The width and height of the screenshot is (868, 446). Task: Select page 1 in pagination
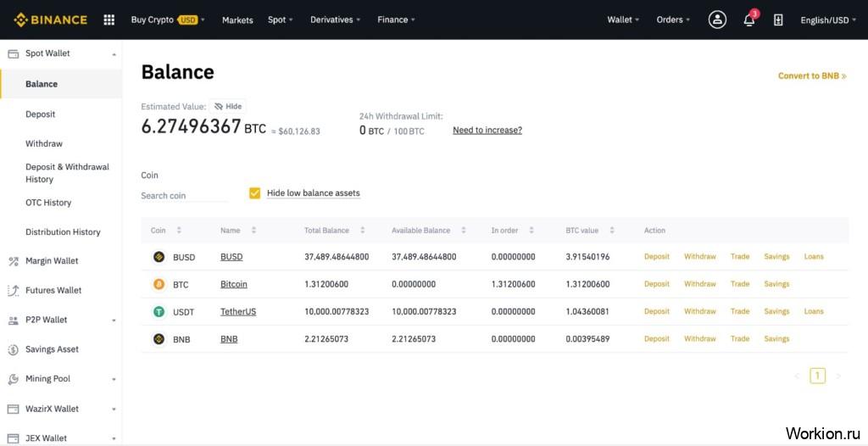[818, 376]
